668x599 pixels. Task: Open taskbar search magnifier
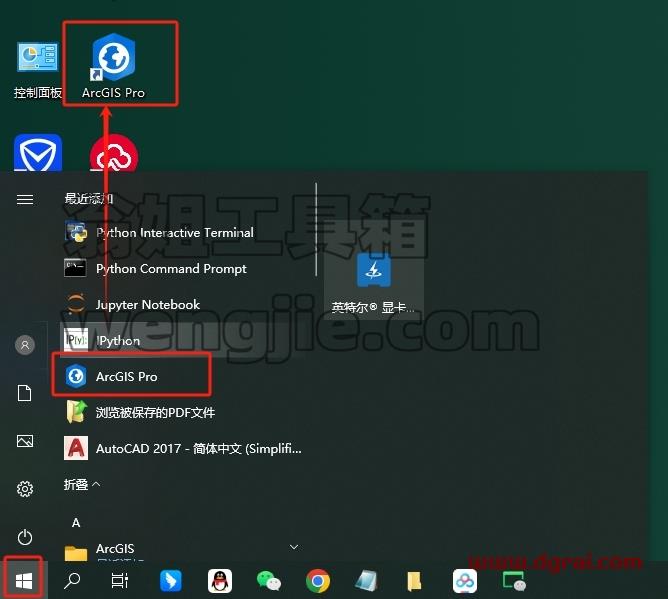72,581
